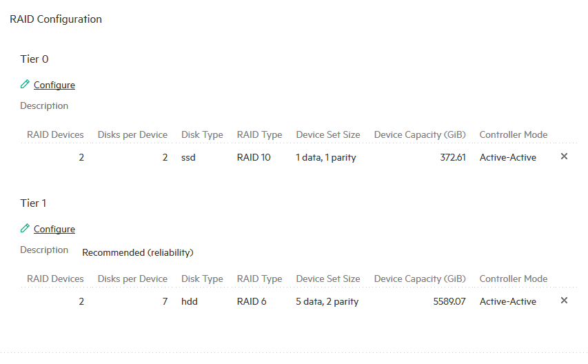
Task: Click the Tier 0 pencil edit icon
Action: coord(25,84)
